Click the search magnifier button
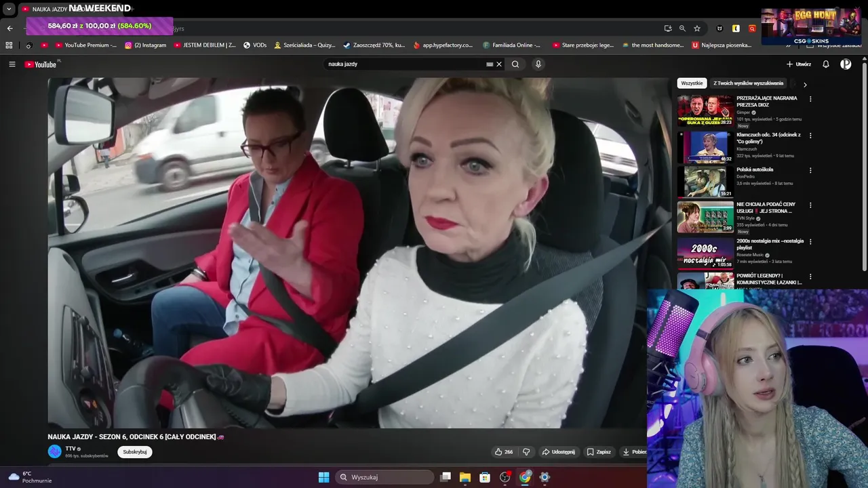The image size is (868, 488). [x=515, y=64]
